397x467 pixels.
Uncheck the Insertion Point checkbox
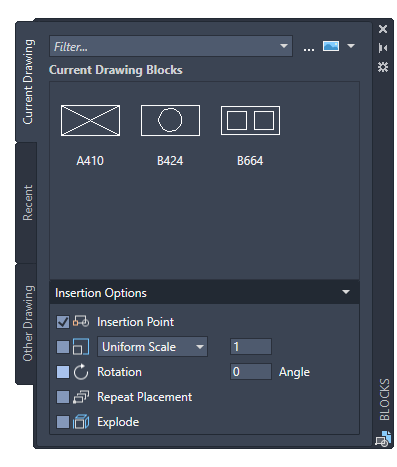tap(63, 322)
